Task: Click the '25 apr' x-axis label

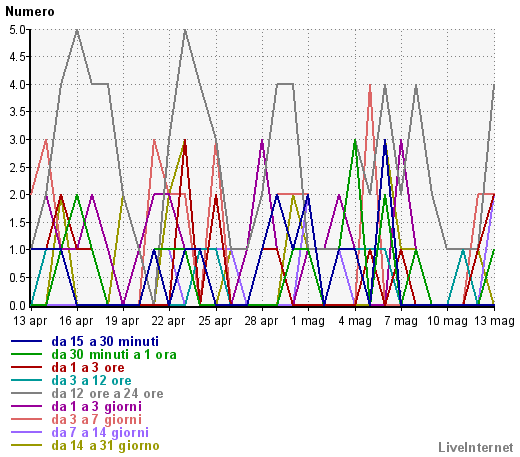Action: [x=215, y=321]
